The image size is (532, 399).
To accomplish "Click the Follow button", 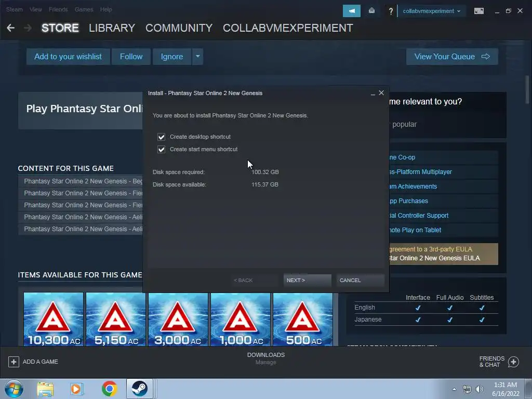I will pyautogui.click(x=131, y=56).
